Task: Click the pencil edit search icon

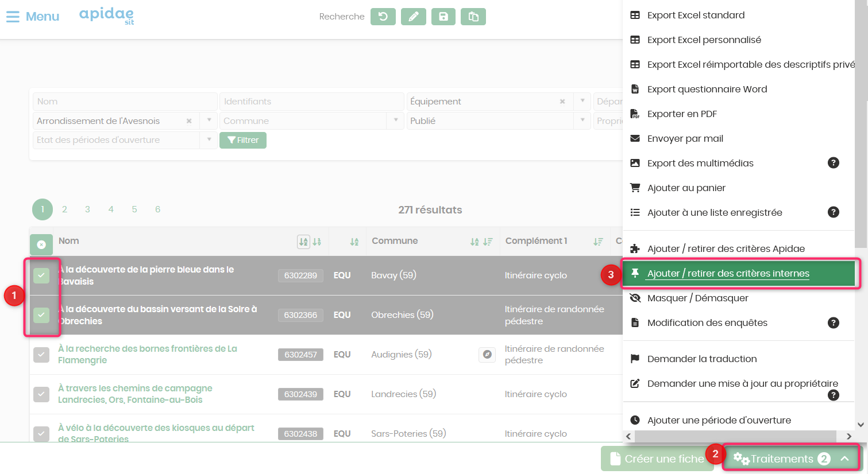Action: 414,17
